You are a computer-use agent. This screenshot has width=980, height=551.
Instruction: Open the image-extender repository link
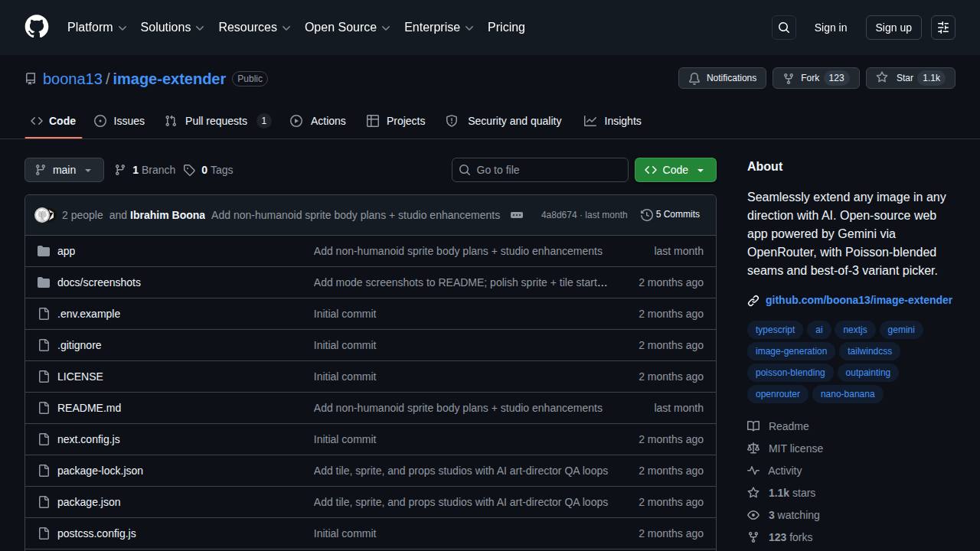click(x=169, y=79)
